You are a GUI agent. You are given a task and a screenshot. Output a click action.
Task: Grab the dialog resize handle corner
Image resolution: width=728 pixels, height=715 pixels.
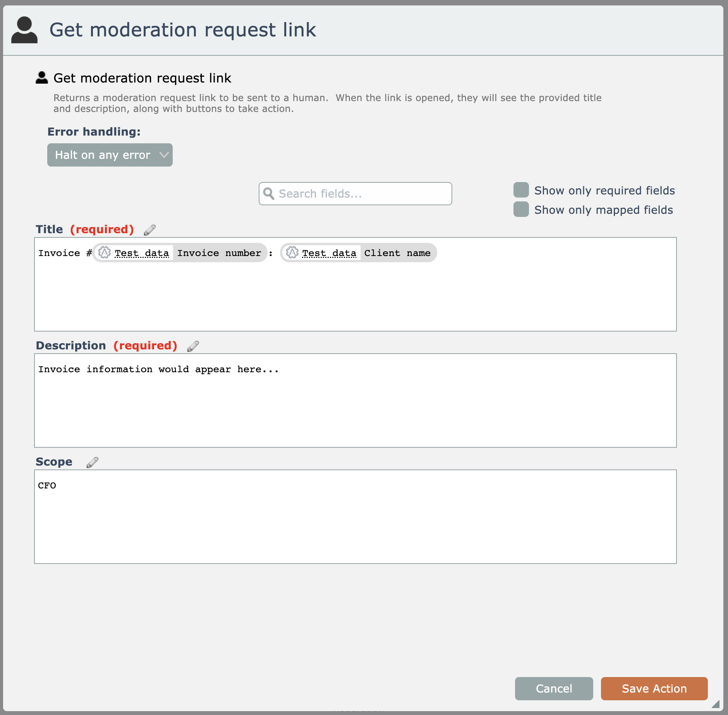716,705
